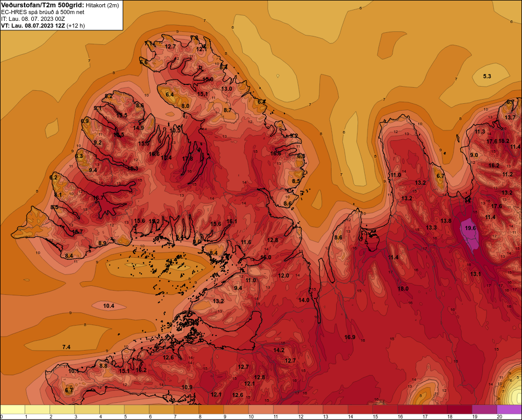This screenshot has height=420, width=522.
Task: Click the valid time 'VT: Lau. 08.07.2023 12Z'
Action: tap(33, 26)
